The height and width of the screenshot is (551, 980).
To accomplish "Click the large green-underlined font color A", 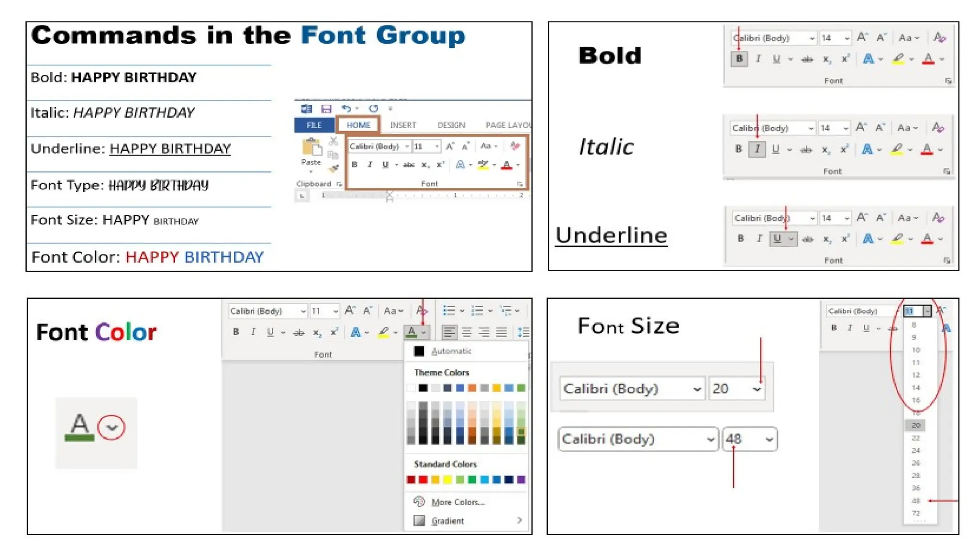I will pyautogui.click(x=79, y=427).
